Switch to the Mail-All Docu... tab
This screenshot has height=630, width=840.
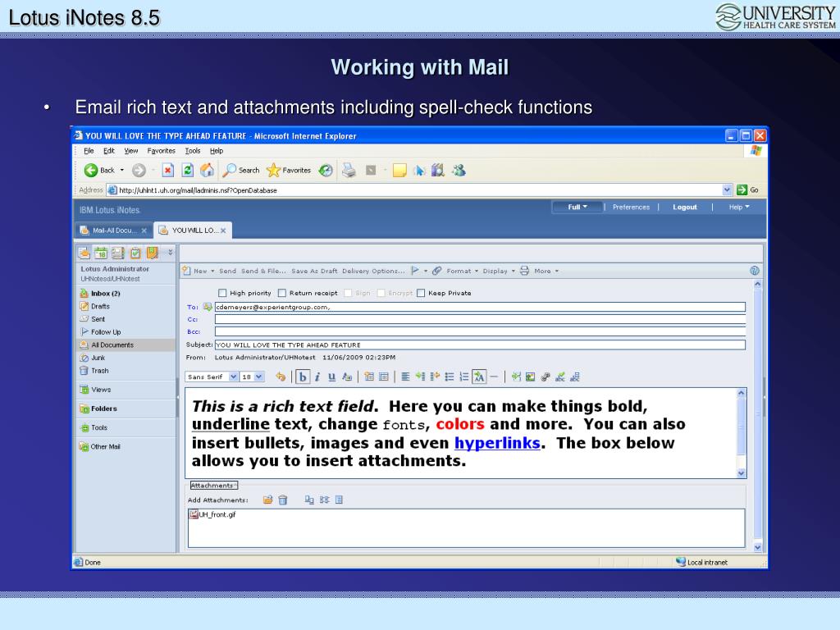coord(113,231)
